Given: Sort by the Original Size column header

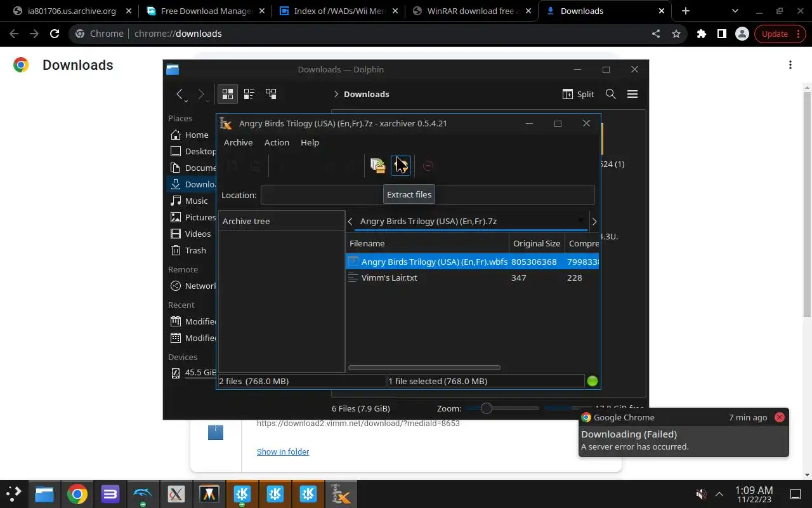Looking at the screenshot, I should click(x=537, y=243).
